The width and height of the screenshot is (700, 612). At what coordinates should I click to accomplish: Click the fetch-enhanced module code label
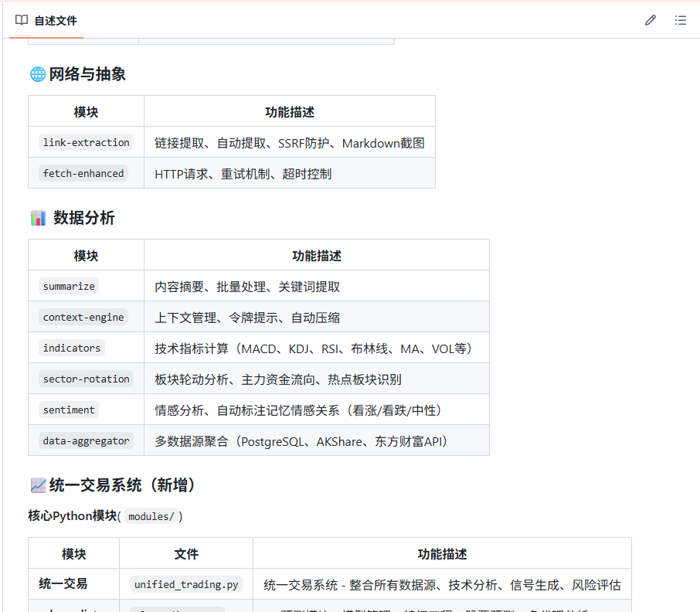point(83,173)
